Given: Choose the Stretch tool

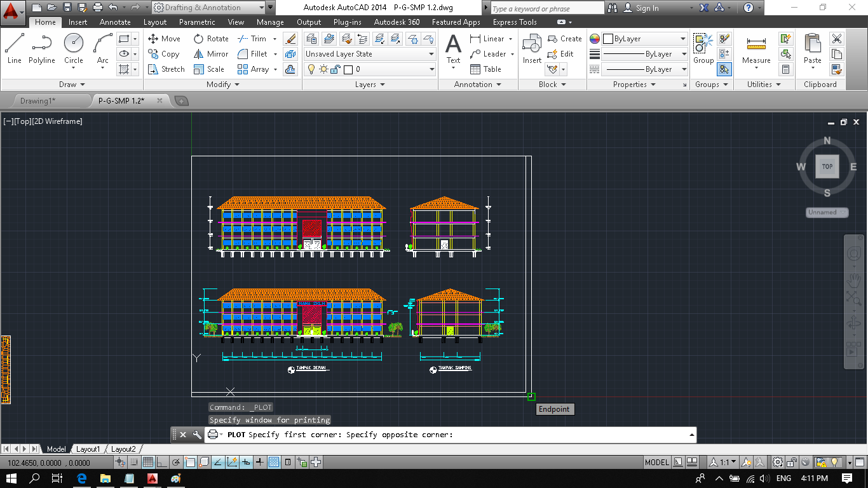Looking at the screenshot, I should 166,69.
